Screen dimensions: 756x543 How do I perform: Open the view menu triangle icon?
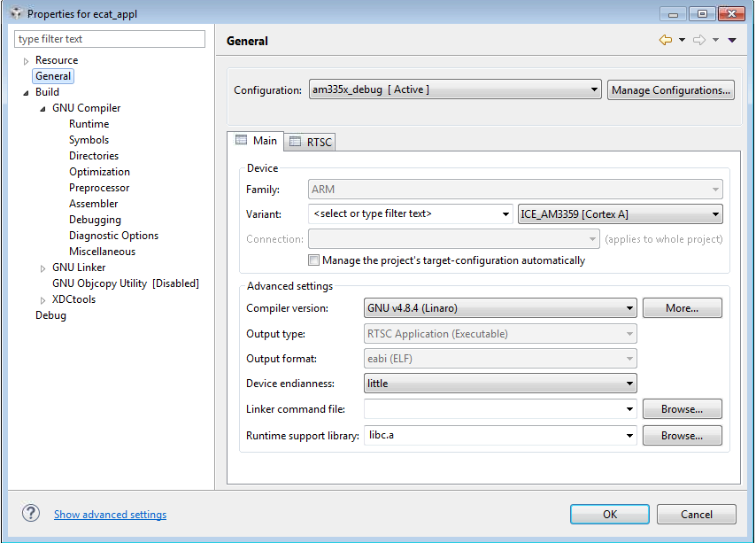[x=732, y=40]
